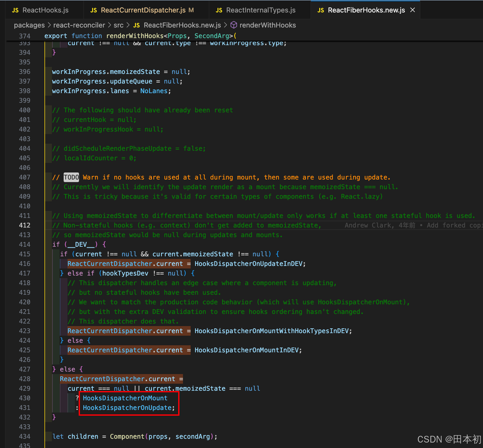Viewport: 483px width, 448px height.
Task: Click the __DEV__ condition on line 414
Action: click(x=81, y=244)
